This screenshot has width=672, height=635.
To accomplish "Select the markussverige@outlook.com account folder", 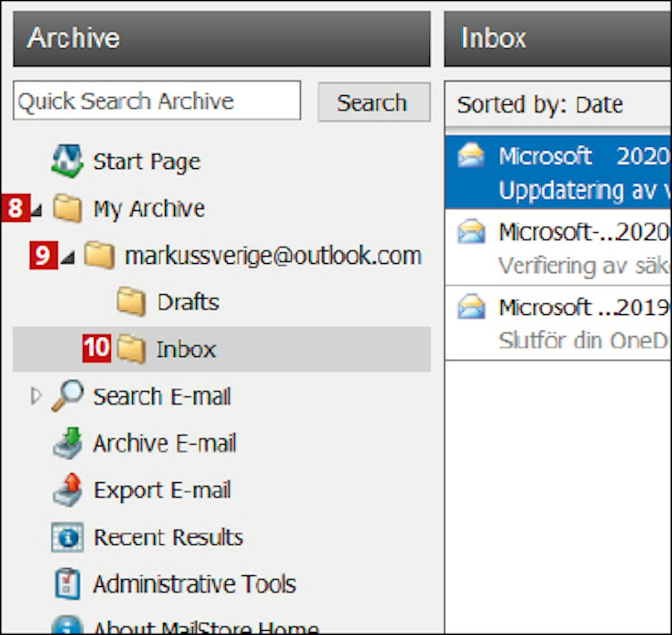I will coord(272,256).
